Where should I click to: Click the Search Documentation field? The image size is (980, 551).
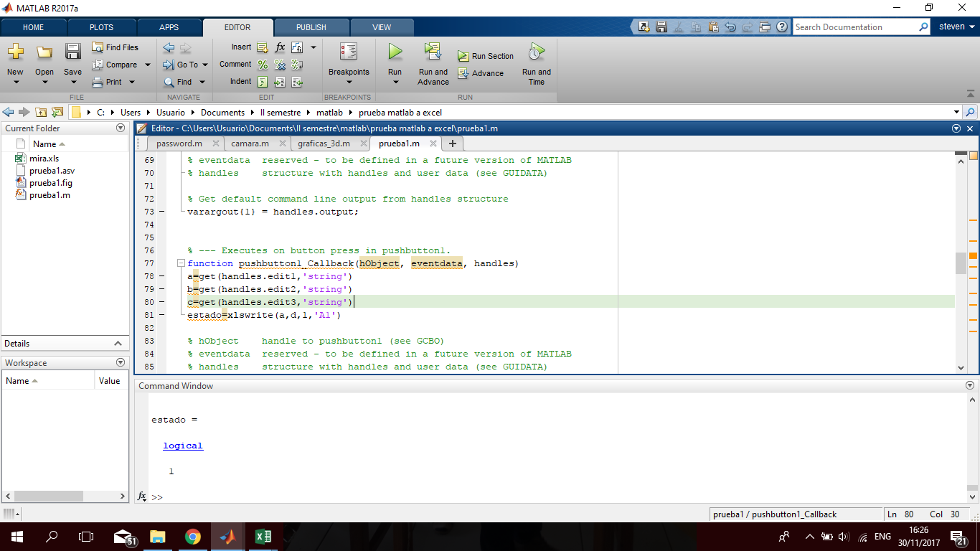pyautogui.click(x=855, y=27)
